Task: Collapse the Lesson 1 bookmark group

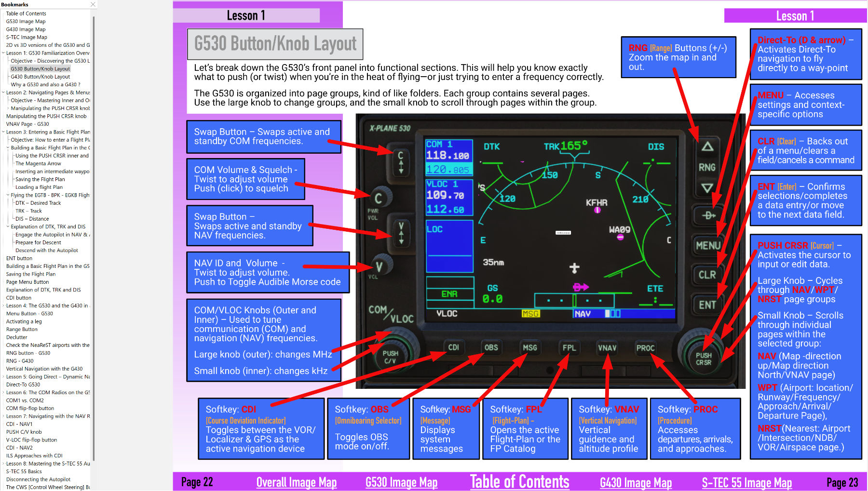Action: click(x=3, y=53)
